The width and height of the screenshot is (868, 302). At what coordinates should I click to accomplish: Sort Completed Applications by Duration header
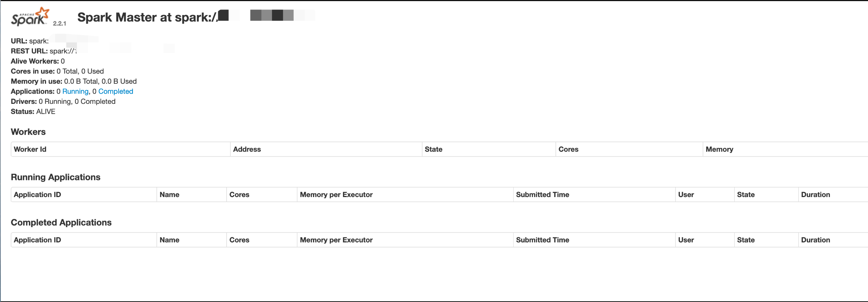[815, 240]
